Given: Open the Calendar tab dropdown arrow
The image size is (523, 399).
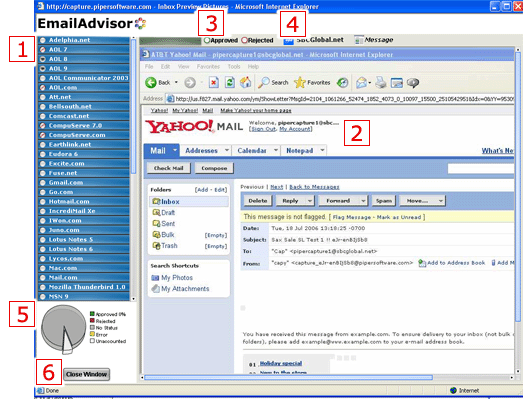Looking at the screenshot, I should pos(276,150).
